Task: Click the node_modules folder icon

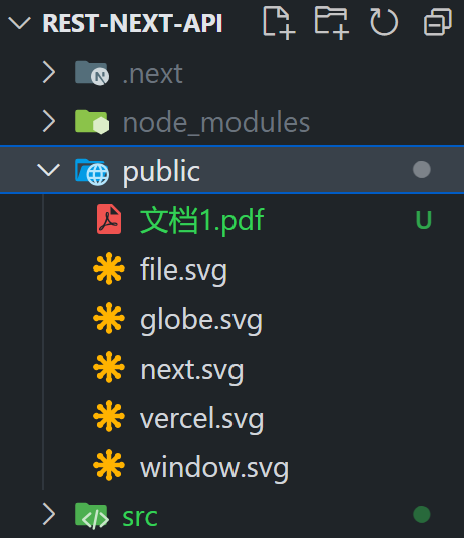Action: tap(92, 122)
